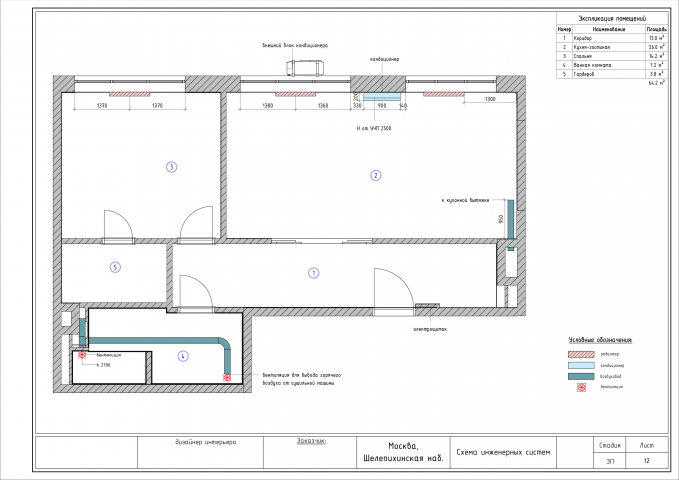The height and width of the screenshot is (480, 679).
Task: Click the 'Кухня-гостиная' row name cell
Action: 608,47
